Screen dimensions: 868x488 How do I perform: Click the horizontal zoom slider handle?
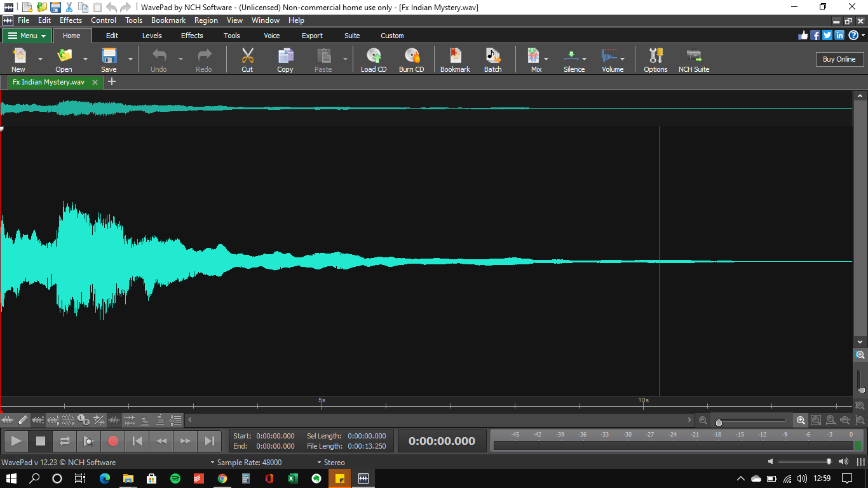point(719,422)
